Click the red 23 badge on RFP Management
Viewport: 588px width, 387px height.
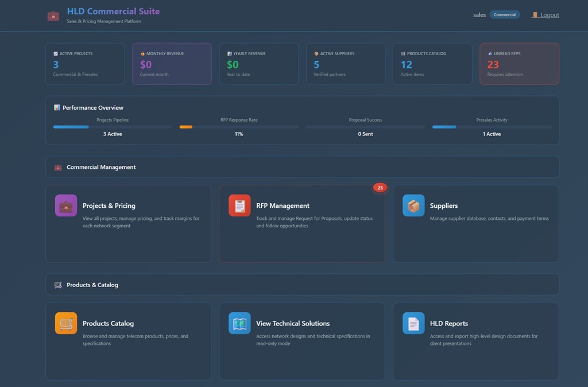(x=380, y=187)
